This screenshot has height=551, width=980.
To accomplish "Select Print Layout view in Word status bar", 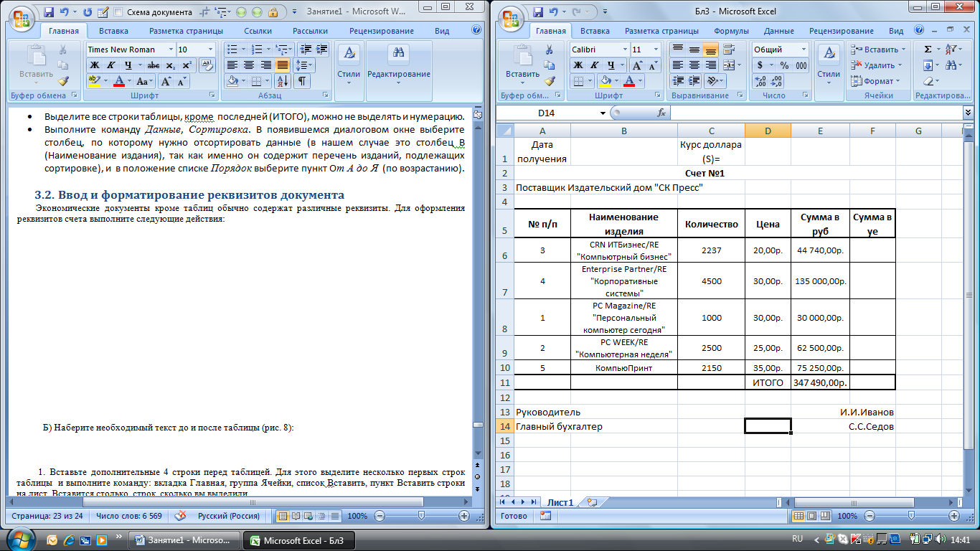I will [x=283, y=516].
